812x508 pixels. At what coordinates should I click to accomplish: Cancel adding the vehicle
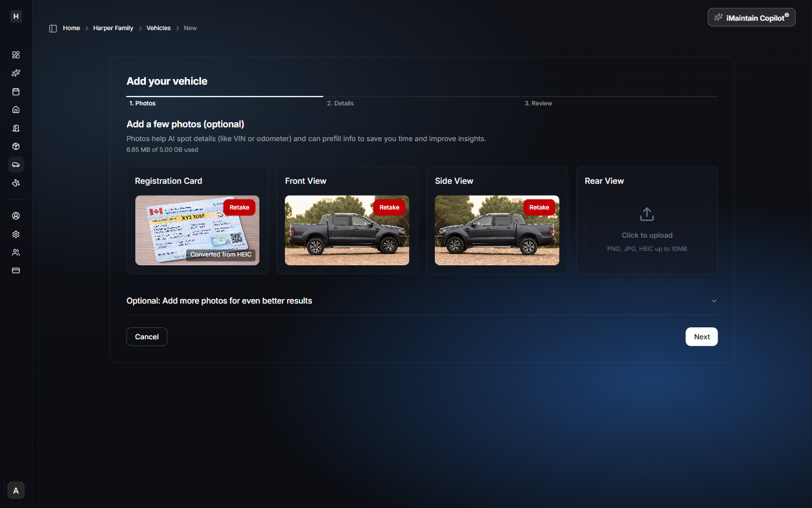147,336
